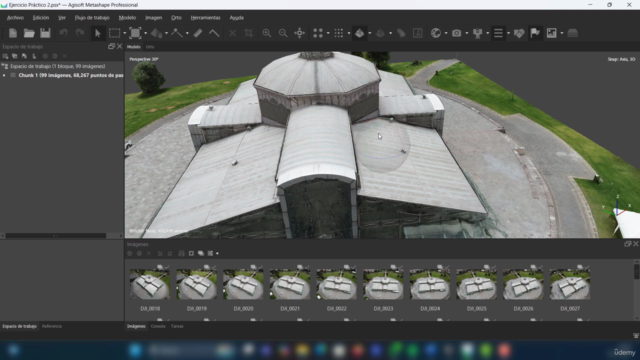This screenshot has width=640, height=360.
Task: Show the dense point cloud view
Action: pos(339,33)
